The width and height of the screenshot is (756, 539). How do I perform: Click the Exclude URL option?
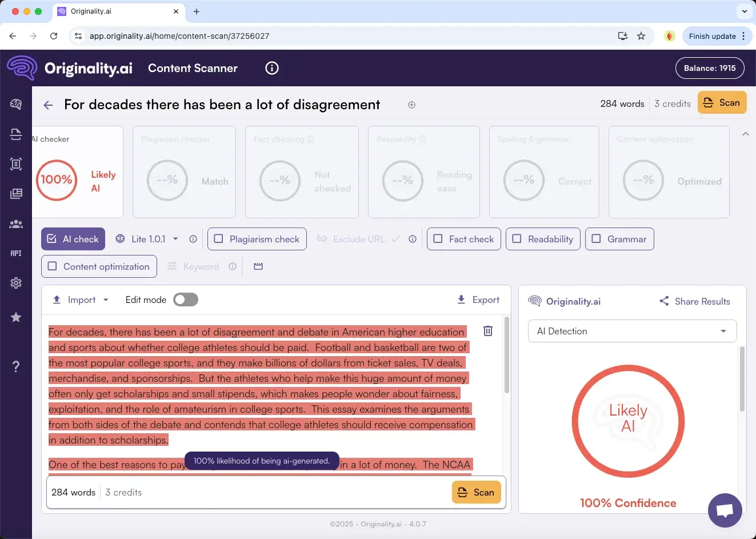click(358, 239)
